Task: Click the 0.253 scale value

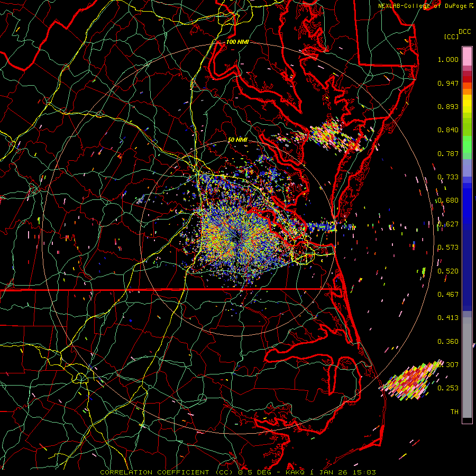Action: click(448, 388)
